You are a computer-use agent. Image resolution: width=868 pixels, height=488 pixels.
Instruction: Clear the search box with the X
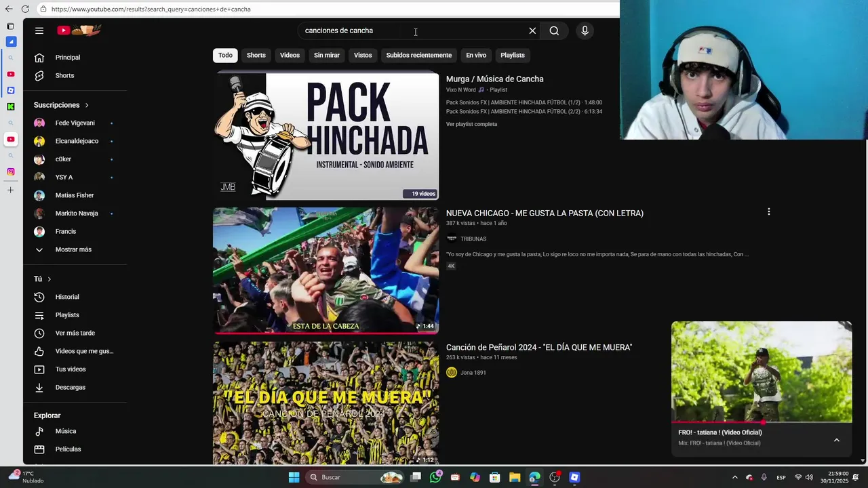pyautogui.click(x=532, y=30)
